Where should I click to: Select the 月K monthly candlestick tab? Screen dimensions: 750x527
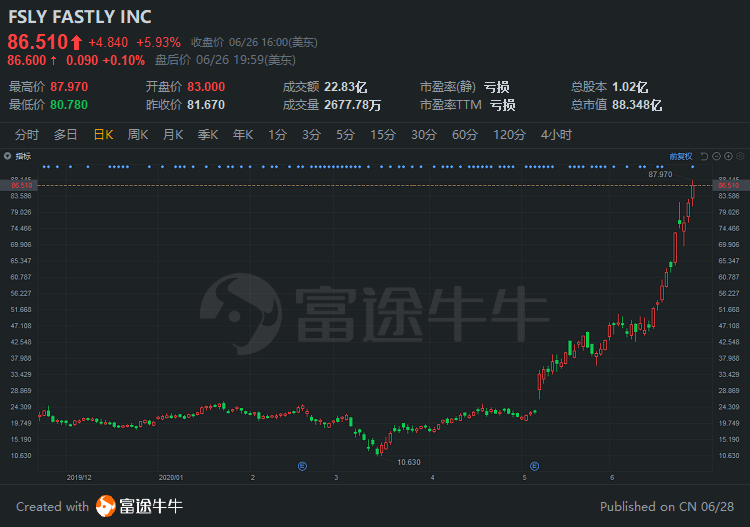173,135
